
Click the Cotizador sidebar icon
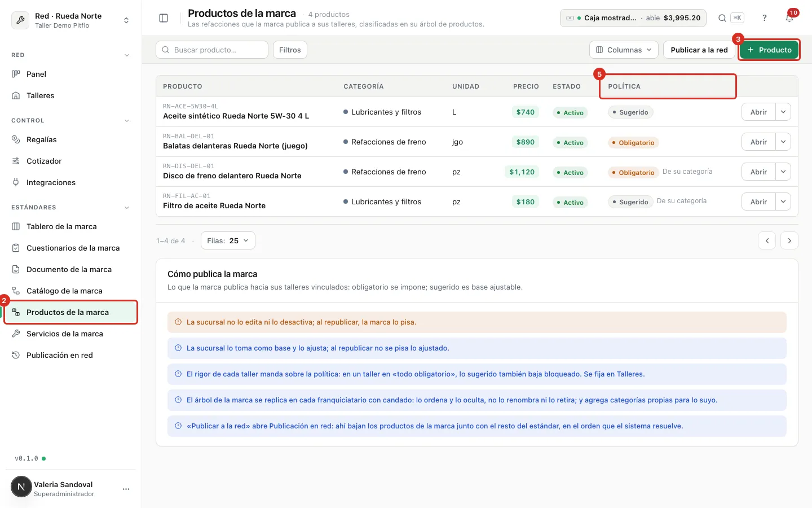click(x=16, y=161)
